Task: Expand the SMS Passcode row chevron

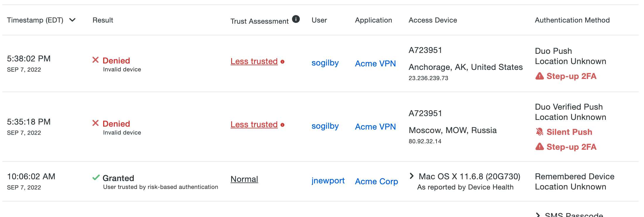Action: tap(538, 215)
